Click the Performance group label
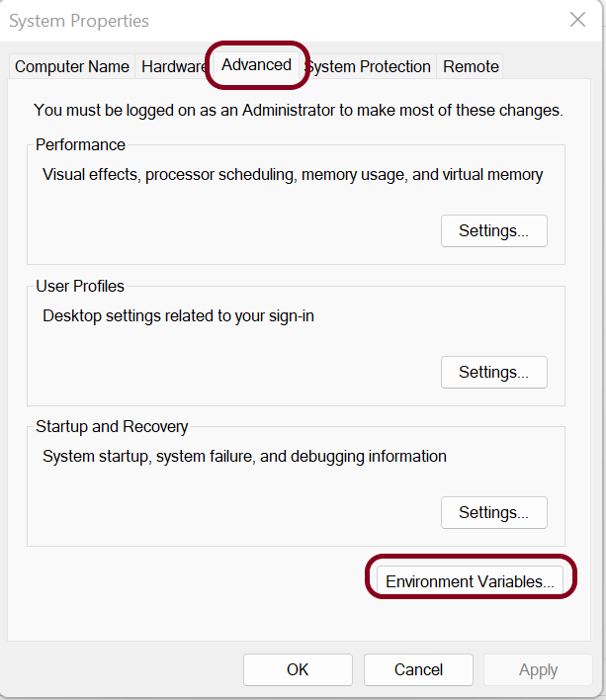The width and height of the screenshot is (606, 700). pyautogui.click(x=81, y=145)
